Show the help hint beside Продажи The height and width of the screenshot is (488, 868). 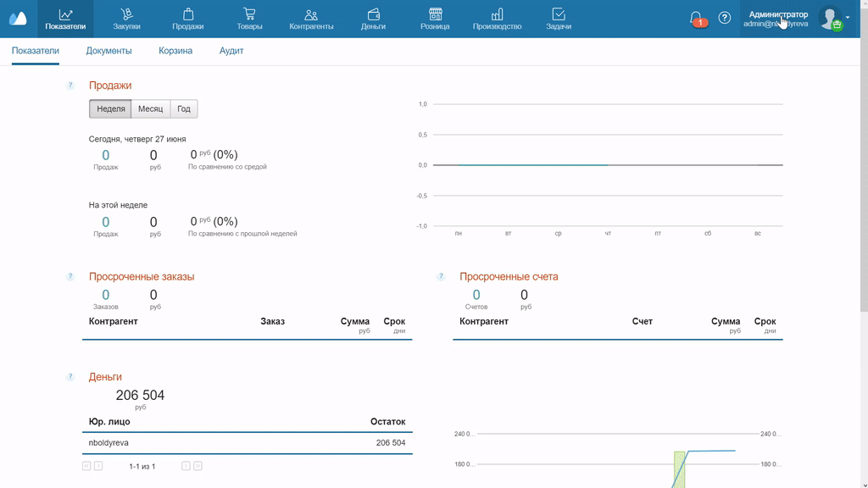coord(70,86)
